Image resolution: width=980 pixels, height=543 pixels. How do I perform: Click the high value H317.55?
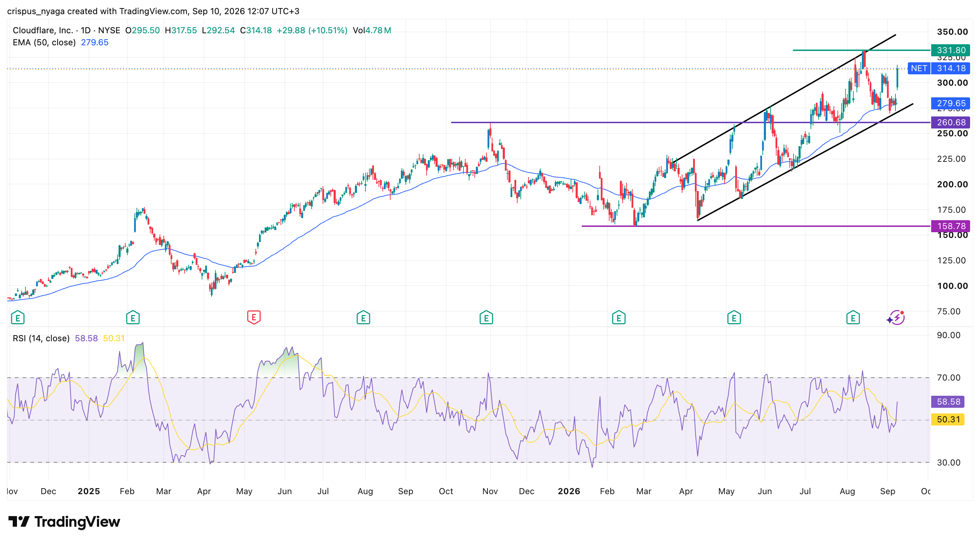pyautogui.click(x=181, y=30)
